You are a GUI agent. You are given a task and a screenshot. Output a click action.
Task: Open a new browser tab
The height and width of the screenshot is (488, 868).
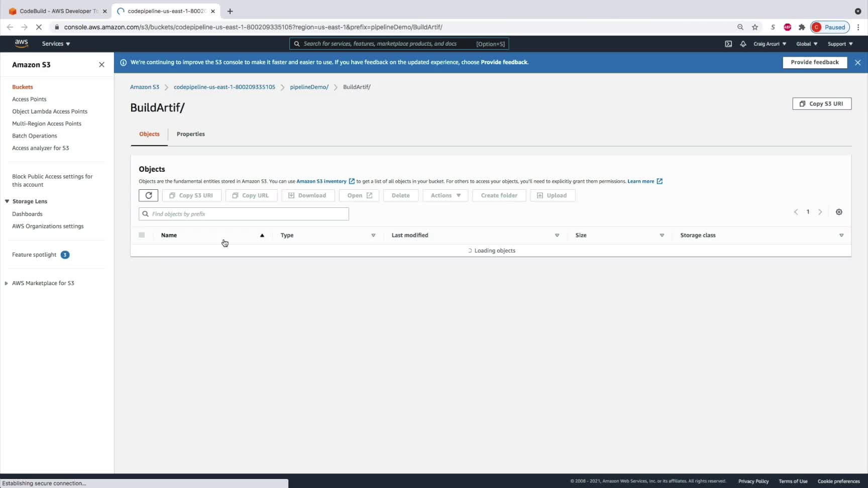point(230,11)
